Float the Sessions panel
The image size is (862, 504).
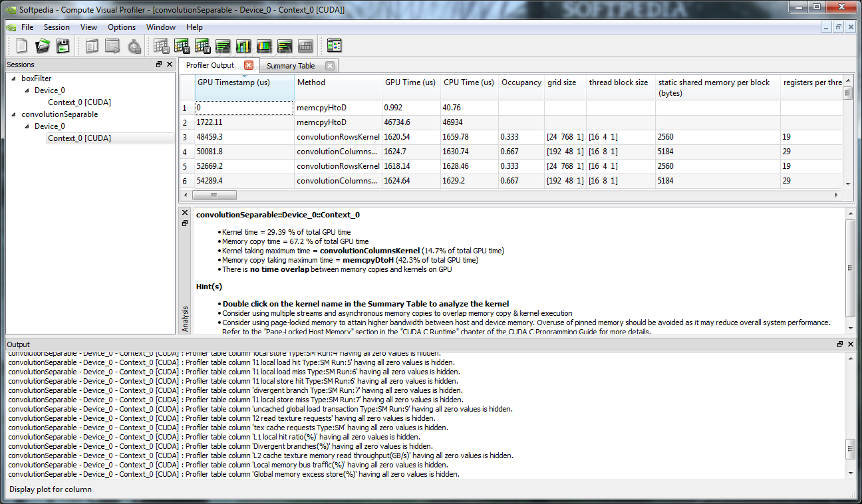159,64
